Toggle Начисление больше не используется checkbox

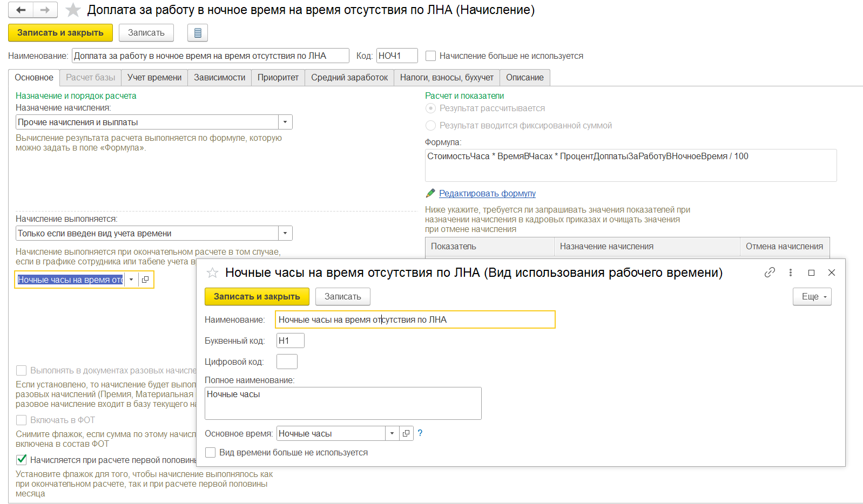431,56
